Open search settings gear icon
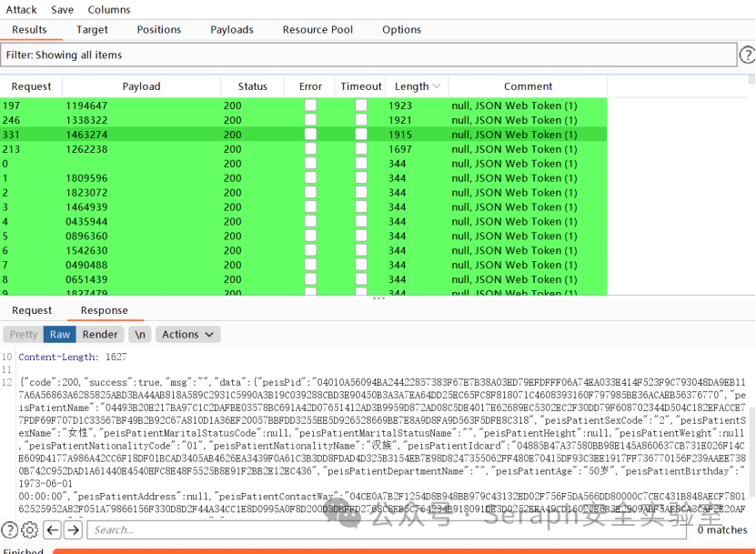The image size is (756, 554). [29, 529]
